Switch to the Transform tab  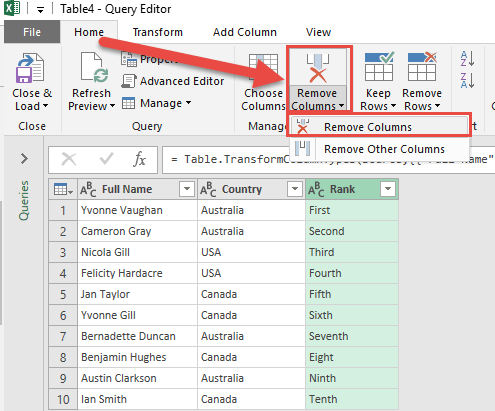tap(158, 32)
